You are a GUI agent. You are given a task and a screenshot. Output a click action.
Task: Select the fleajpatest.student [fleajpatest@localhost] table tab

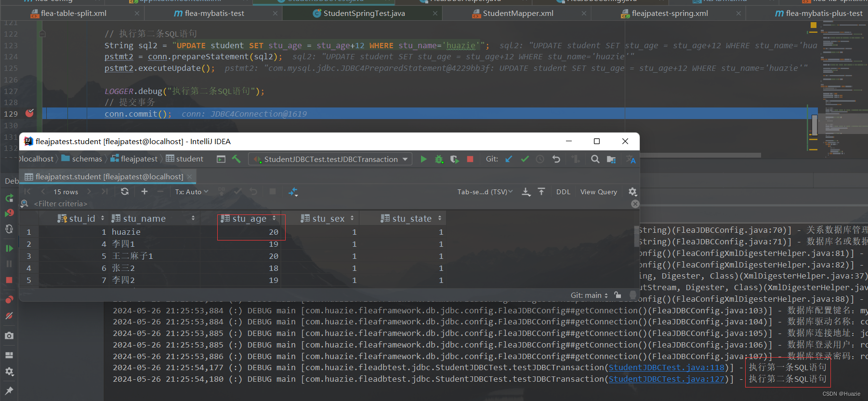tap(109, 177)
